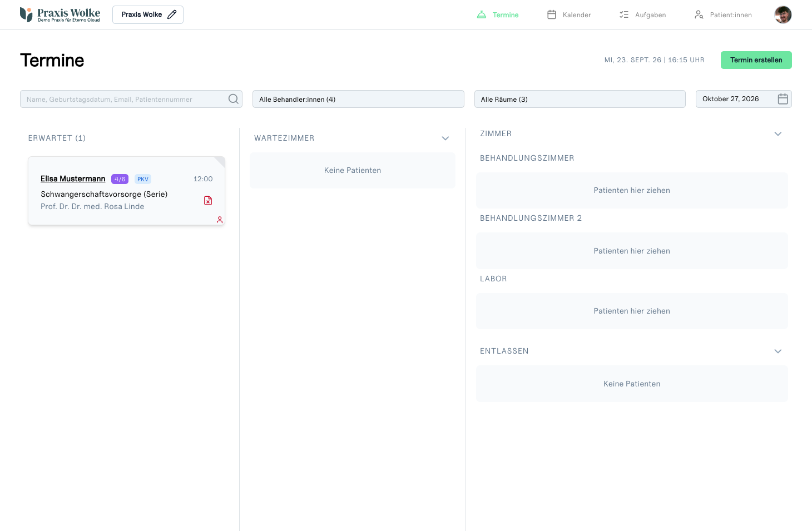
Task: Open the Termine tab
Action: [x=498, y=15]
